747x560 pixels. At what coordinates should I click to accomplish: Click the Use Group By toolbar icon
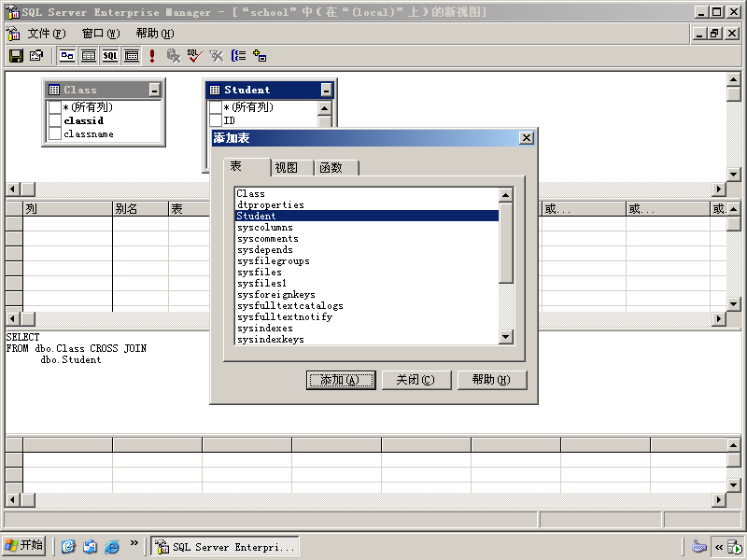238,56
